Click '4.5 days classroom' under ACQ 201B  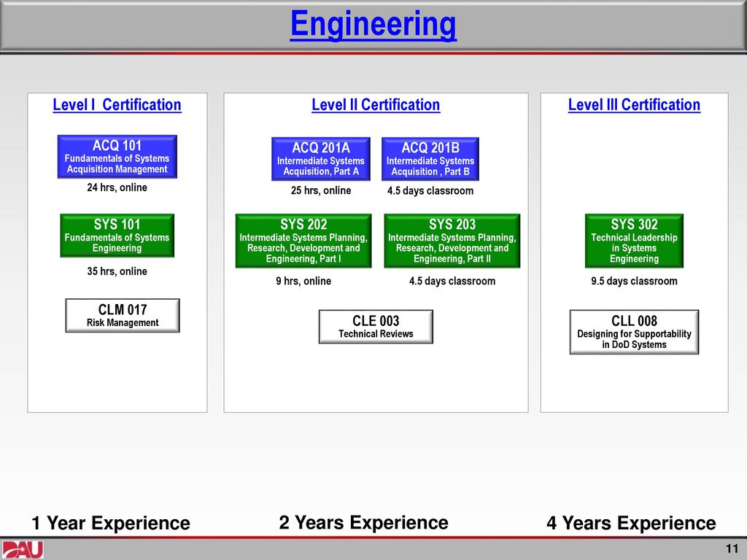[x=430, y=191]
